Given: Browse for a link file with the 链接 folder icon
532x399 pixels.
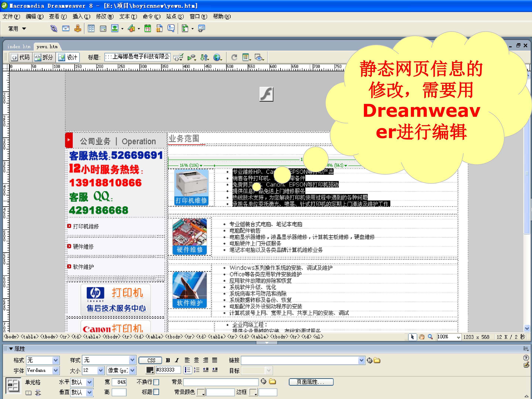Looking at the screenshot, I should point(377,360).
